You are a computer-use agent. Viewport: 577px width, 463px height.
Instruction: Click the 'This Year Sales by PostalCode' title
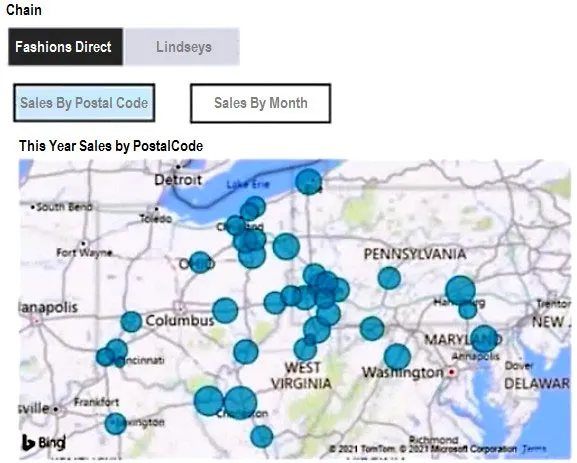pos(111,146)
